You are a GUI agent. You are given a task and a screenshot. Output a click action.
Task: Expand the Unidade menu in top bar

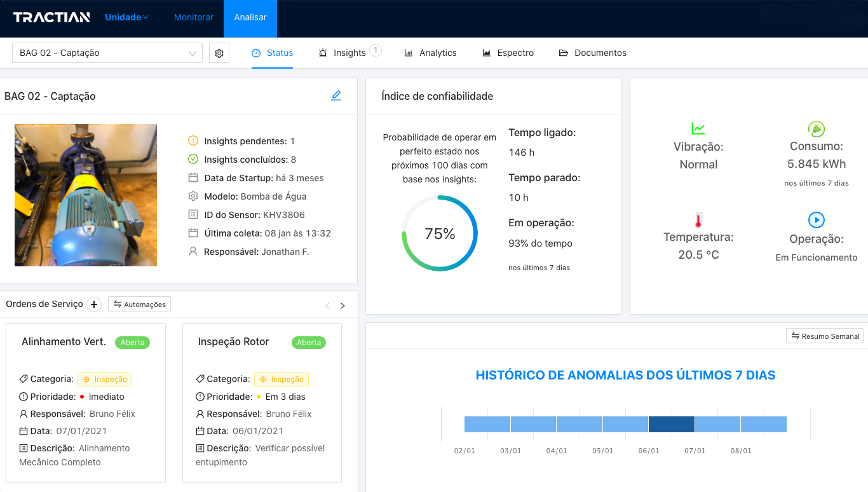point(125,17)
